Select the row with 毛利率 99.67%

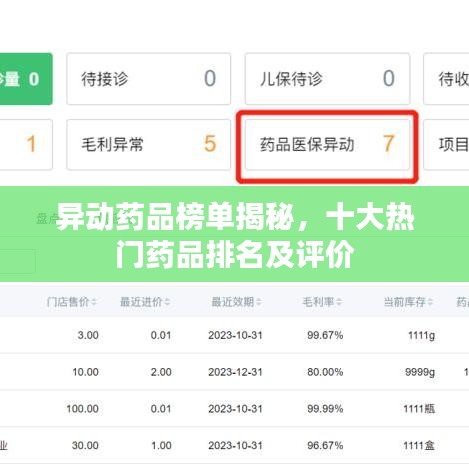[x=234, y=335]
